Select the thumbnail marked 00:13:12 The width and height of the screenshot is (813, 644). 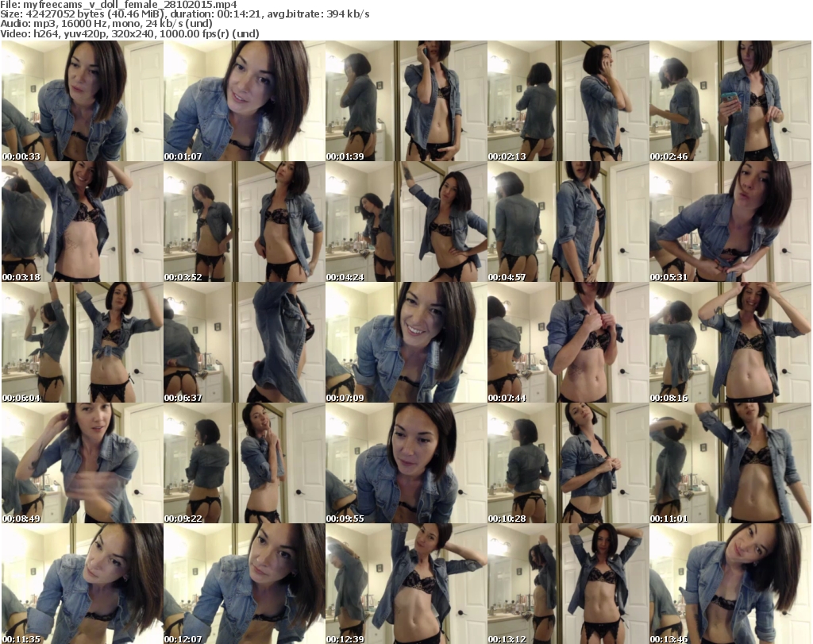click(x=568, y=584)
